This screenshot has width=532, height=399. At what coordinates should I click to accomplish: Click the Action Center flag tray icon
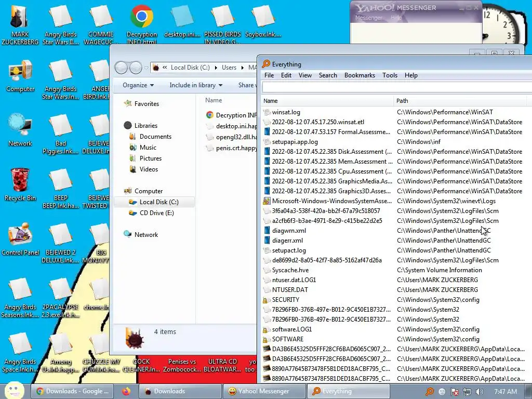454,392
